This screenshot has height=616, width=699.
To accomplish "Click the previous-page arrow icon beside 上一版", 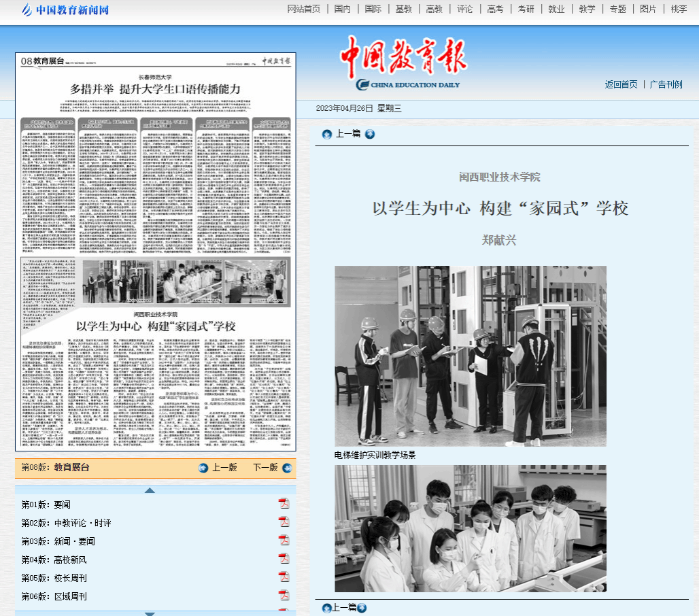I will (203, 468).
